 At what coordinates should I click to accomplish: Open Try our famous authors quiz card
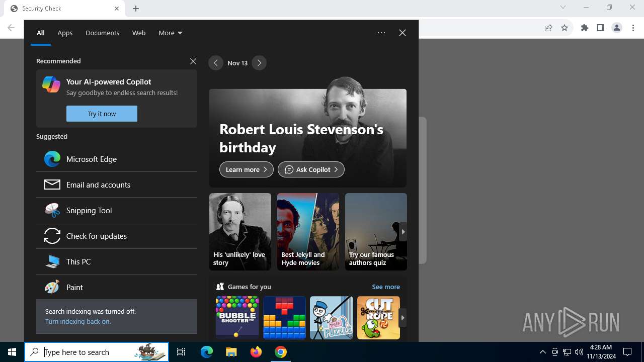click(376, 232)
